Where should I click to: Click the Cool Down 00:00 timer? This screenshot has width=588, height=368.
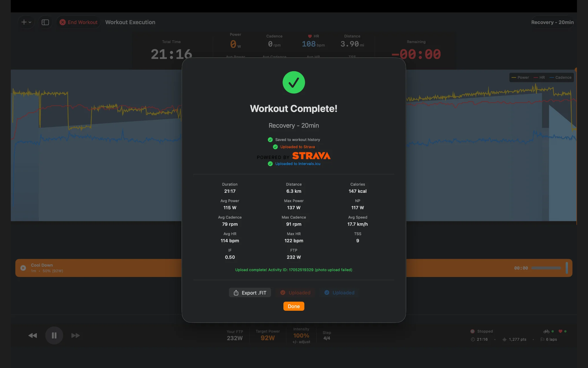click(521, 268)
